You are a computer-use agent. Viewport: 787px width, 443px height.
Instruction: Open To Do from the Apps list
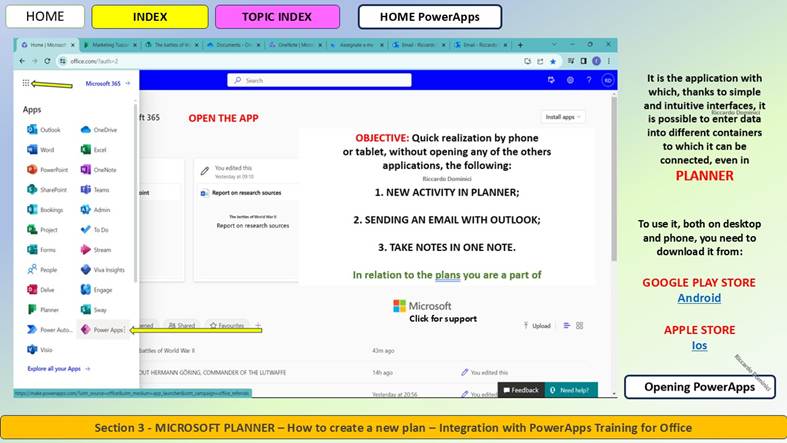click(94, 230)
